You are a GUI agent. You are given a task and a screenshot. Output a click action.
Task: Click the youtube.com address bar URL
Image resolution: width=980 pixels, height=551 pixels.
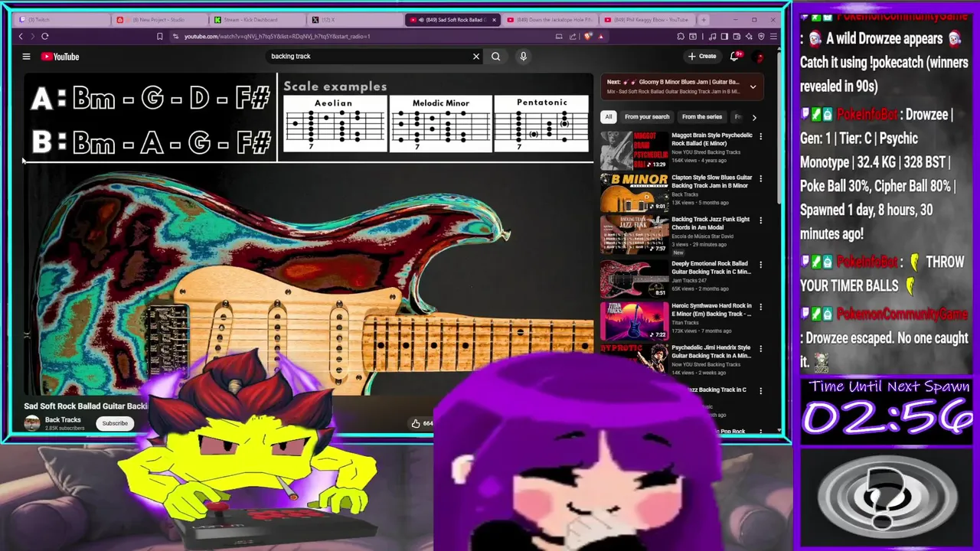277,36
